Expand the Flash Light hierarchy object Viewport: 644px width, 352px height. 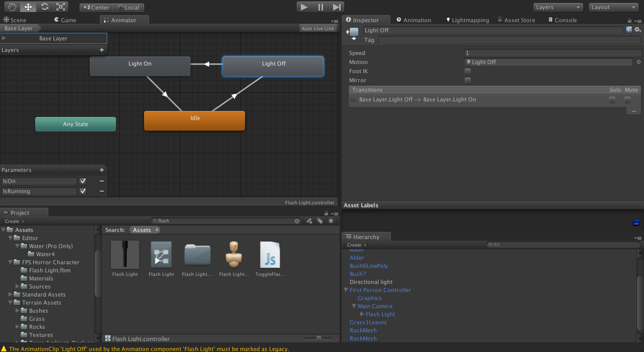click(362, 314)
